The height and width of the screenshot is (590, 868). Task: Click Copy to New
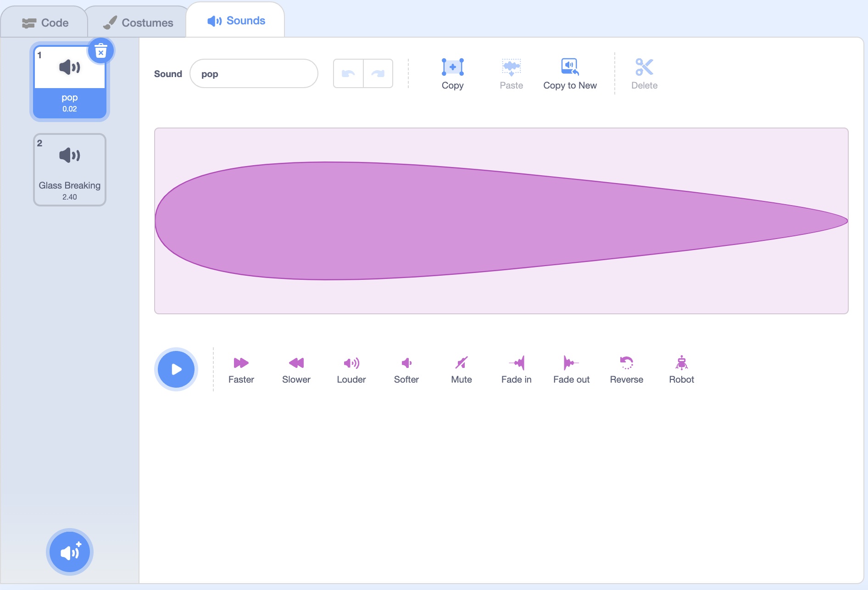click(570, 74)
